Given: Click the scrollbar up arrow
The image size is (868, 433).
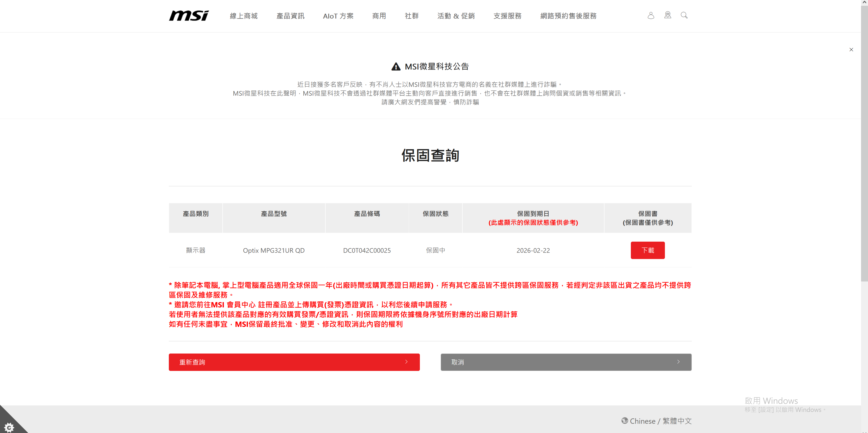Looking at the screenshot, I should (865, 2).
